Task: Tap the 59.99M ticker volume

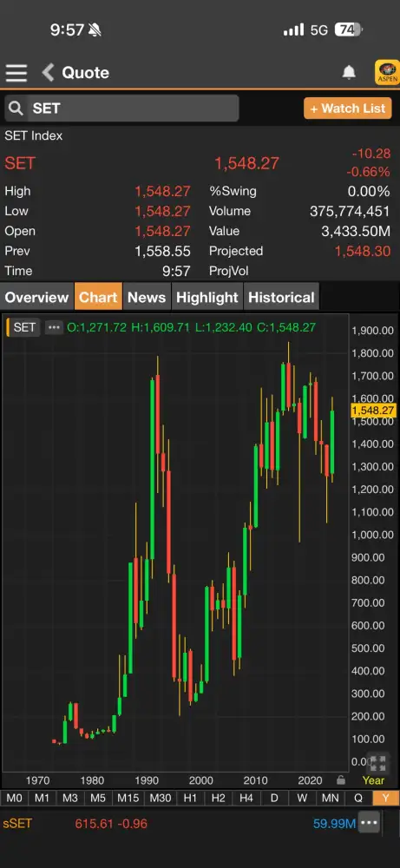Action: [x=334, y=824]
